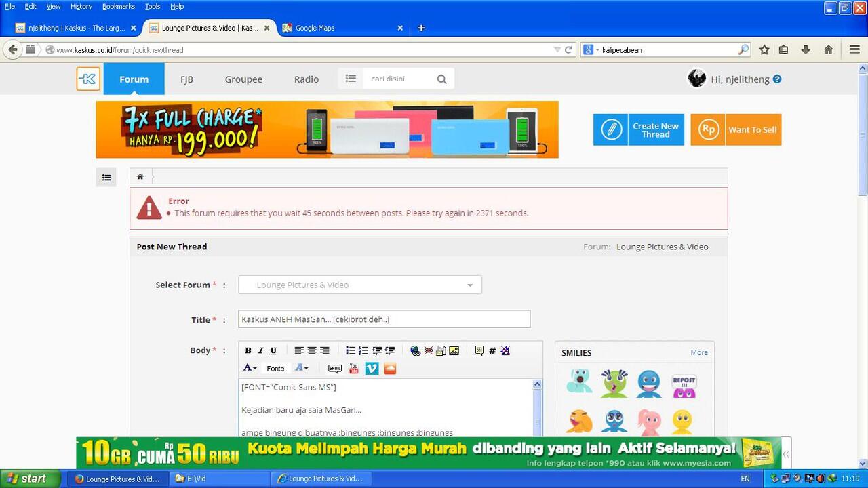
Task: Open the Tools menu
Action: [153, 6]
